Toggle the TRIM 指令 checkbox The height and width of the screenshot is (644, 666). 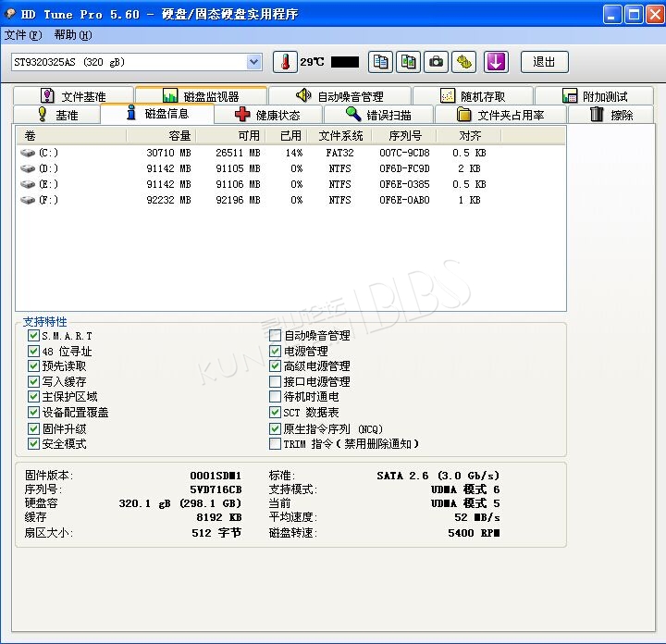pyautogui.click(x=276, y=443)
